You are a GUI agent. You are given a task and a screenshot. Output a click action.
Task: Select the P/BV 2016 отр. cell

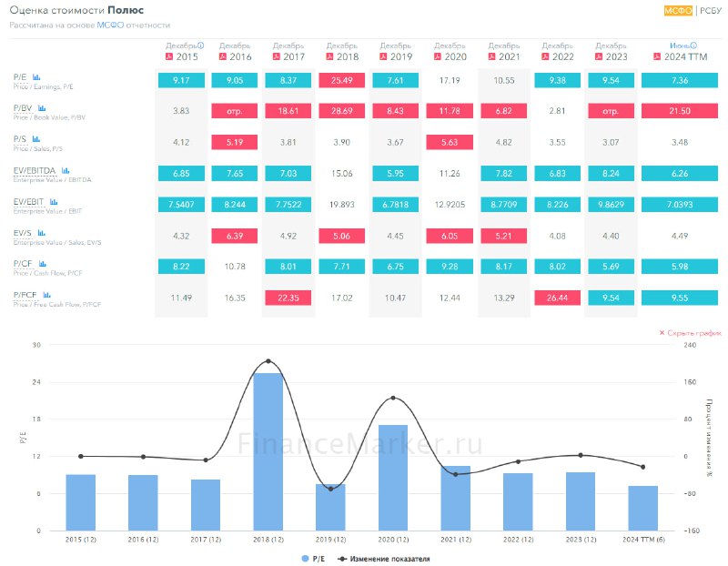235,111
